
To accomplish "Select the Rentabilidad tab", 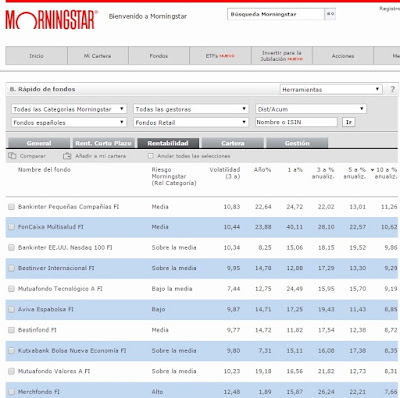I will pyautogui.click(x=168, y=143).
